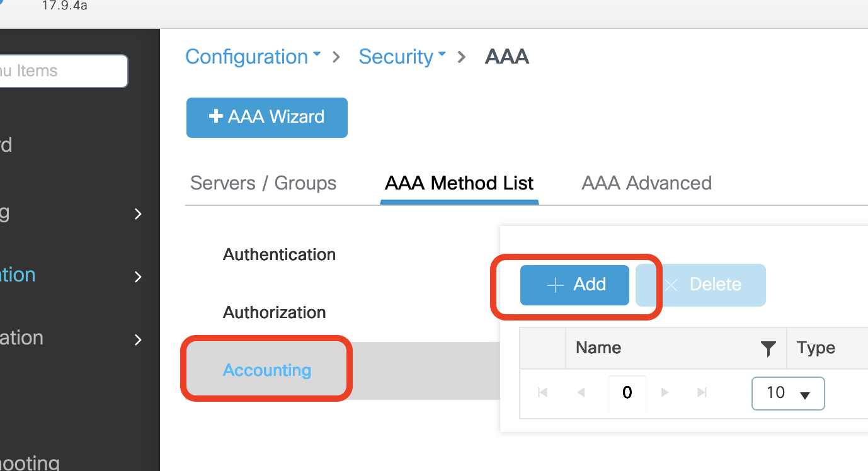Click the Search Menu Items field
The image size is (868, 471).
tap(63, 71)
